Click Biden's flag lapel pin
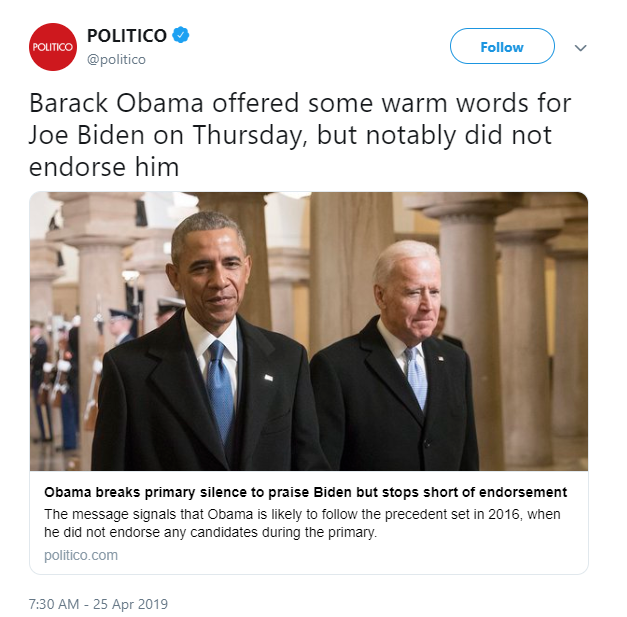This screenshot has height=617, width=627. [x=441, y=359]
